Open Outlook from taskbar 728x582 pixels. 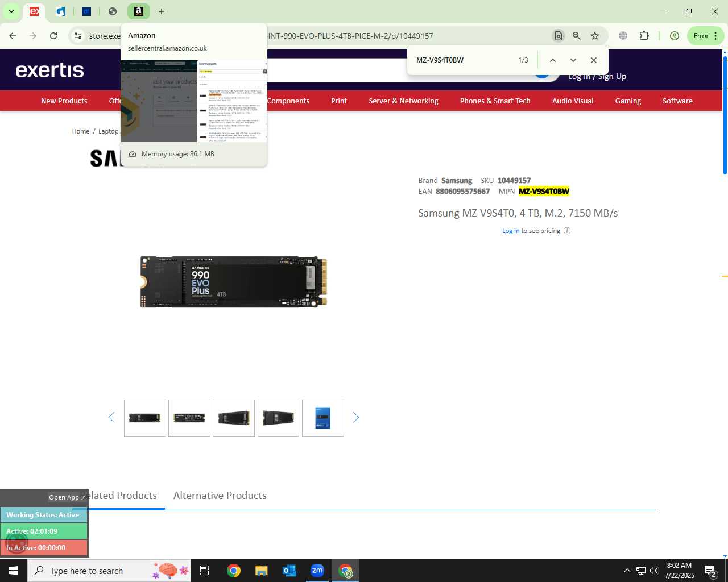coord(289,571)
